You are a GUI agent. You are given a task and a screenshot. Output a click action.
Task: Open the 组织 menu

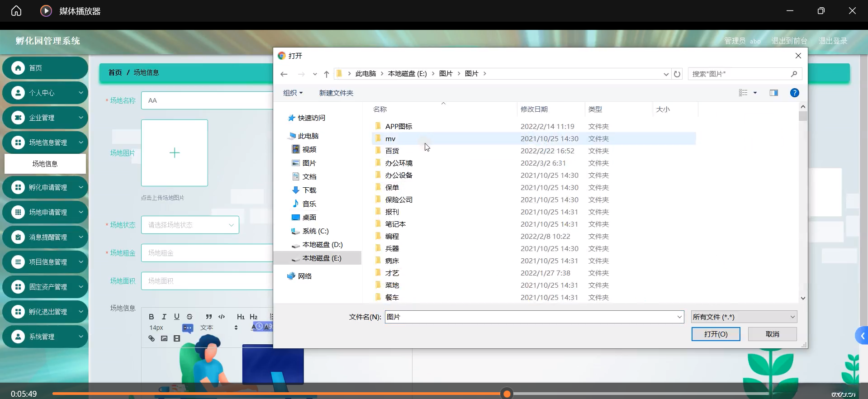click(293, 93)
